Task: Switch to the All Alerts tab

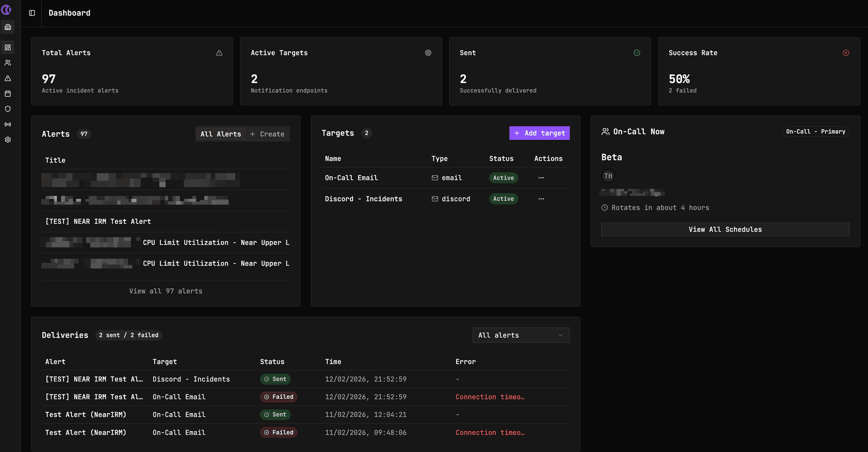Action: click(x=221, y=134)
